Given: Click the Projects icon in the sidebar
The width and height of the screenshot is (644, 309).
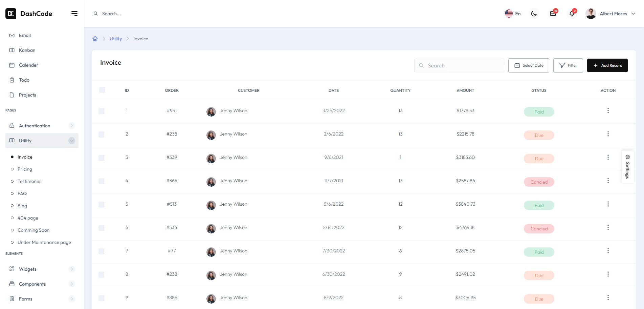Looking at the screenshot, I should click(12, 95).
